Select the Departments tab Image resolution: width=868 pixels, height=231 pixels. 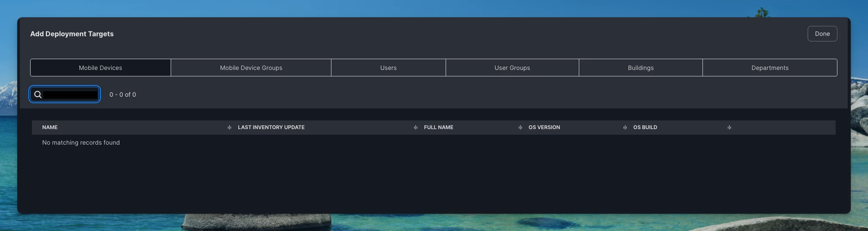[770, 68]
